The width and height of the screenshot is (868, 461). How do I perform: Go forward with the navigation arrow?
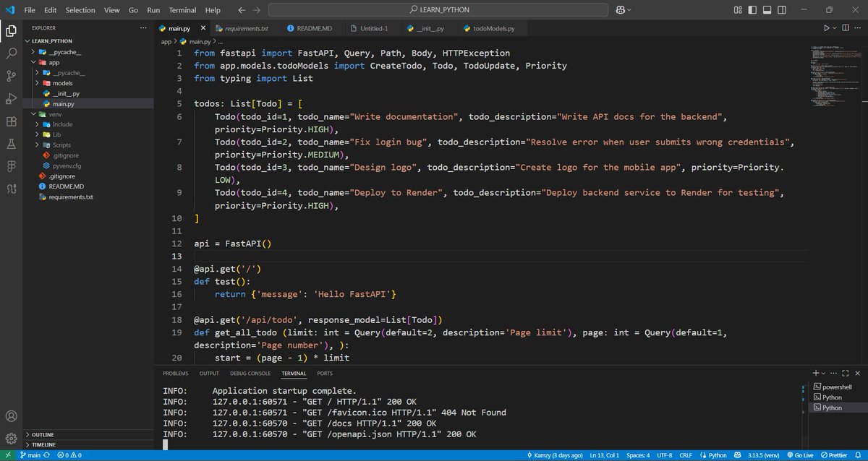[x=256, y=10]
